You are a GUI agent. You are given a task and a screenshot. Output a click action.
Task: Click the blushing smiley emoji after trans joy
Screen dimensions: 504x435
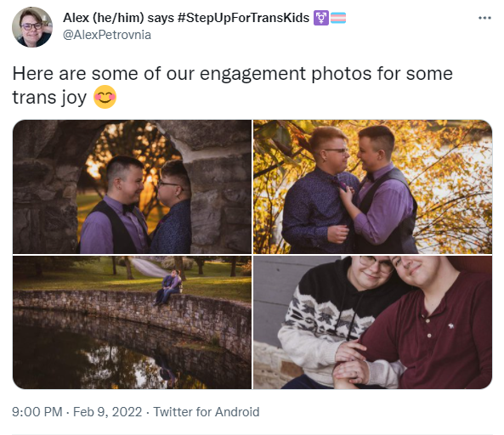point(105,97)
